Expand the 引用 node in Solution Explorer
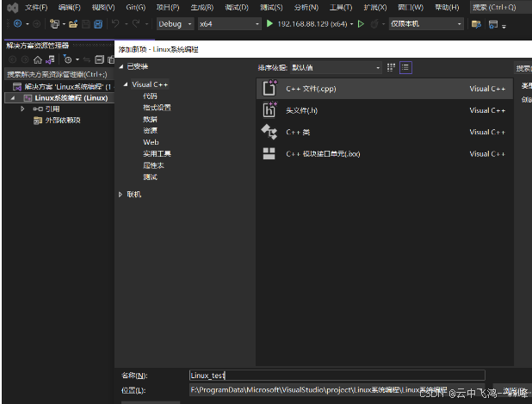The width and height of the screenshot is (532, 404). (22, 109)
